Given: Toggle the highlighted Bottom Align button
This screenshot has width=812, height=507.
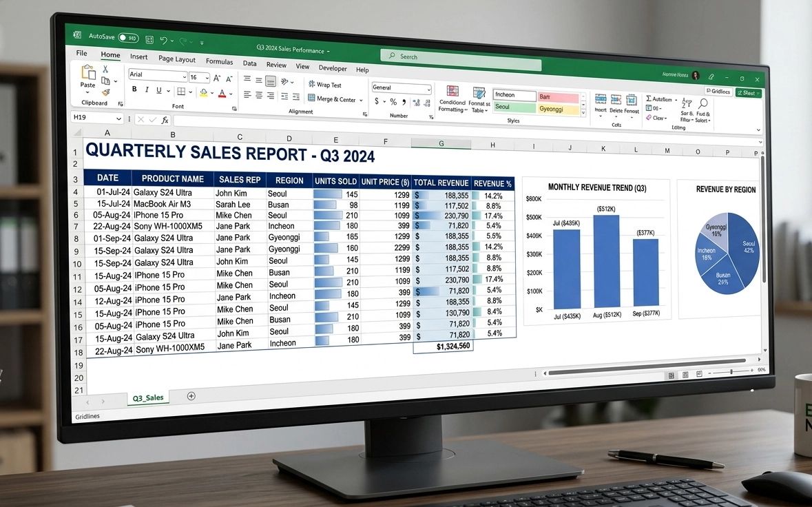Looking at the screenshot, I should tap(270, 81).
